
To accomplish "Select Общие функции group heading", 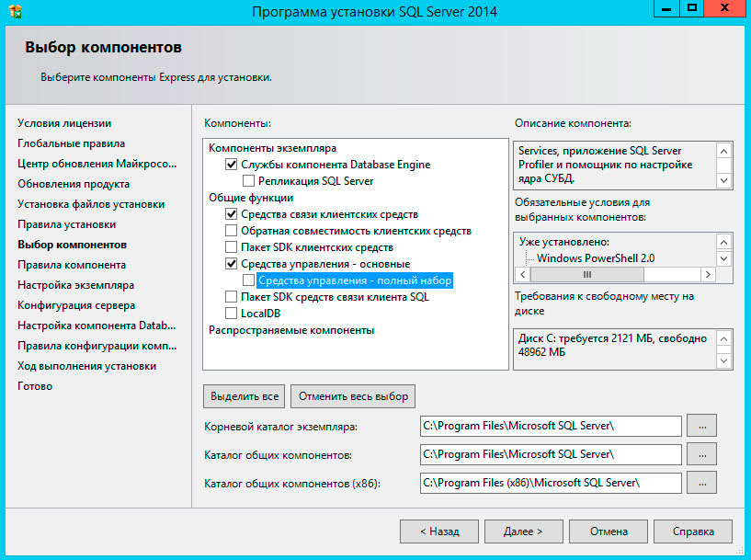I will [x=251, y=198].
